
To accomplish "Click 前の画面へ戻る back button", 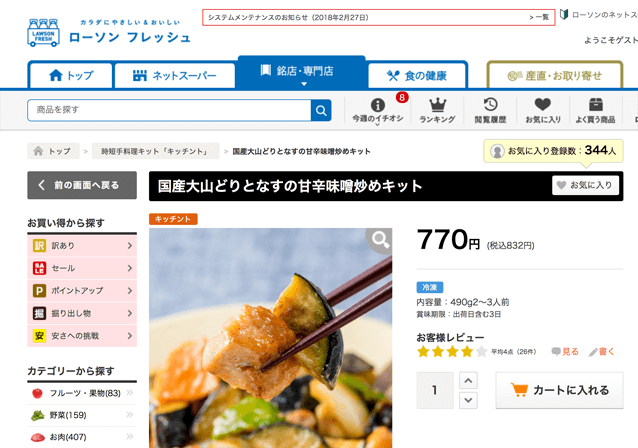I will 82,186.
